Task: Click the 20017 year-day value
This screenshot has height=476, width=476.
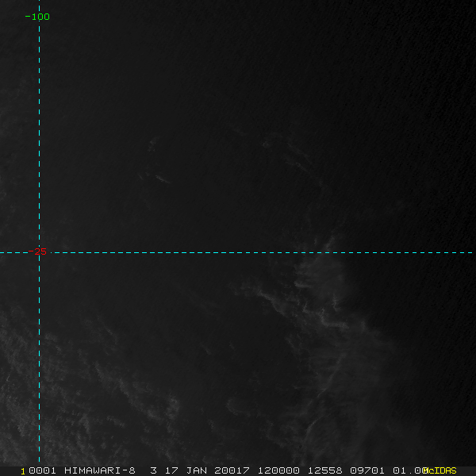Action: pyautogui.click(x=232, y=470)
